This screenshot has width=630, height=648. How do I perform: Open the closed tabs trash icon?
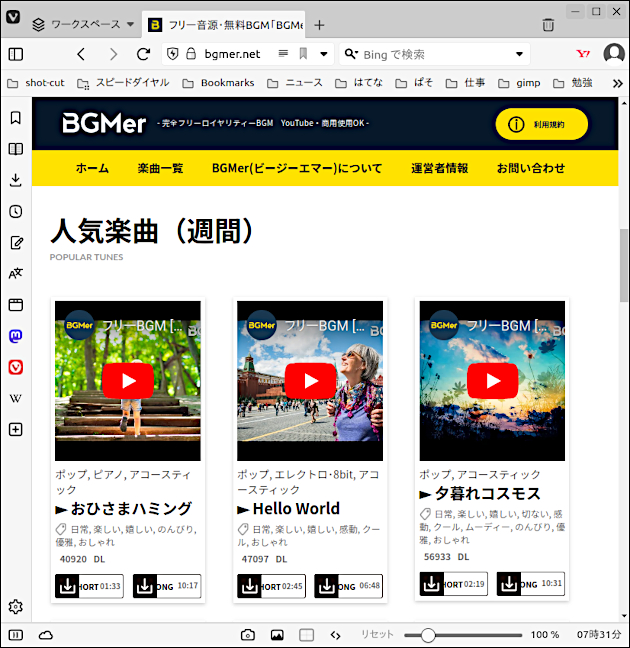tap(548, 25)
